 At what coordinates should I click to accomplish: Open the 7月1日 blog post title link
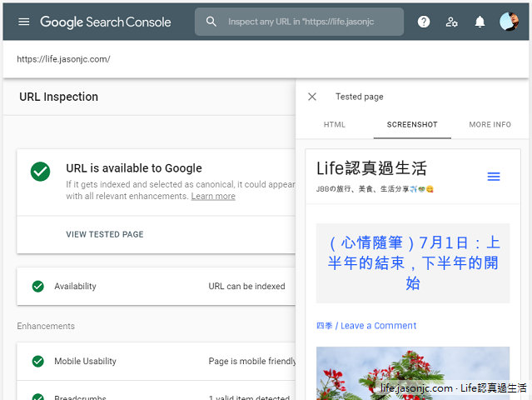(x=413, y=262)
